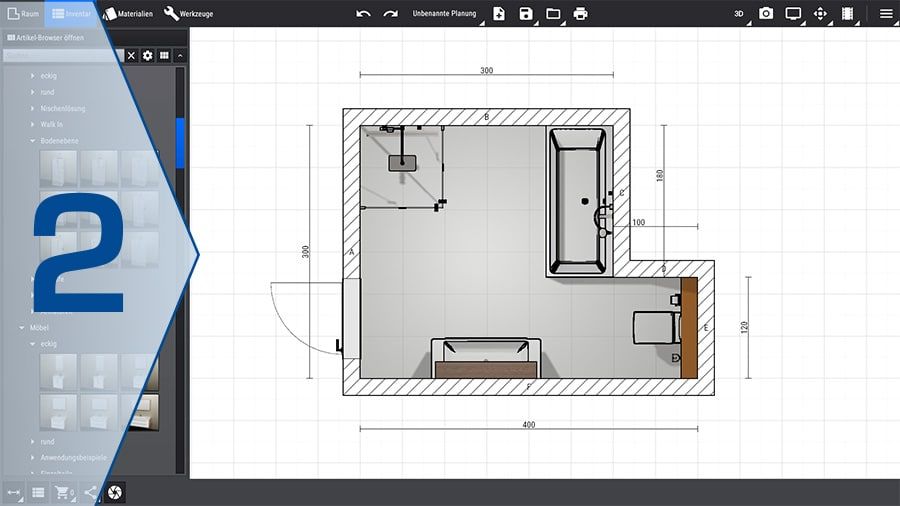Screen dimensions: 900x506
Task: Toggle the dimension measurement tool
Action: click(x=13, y=492)
